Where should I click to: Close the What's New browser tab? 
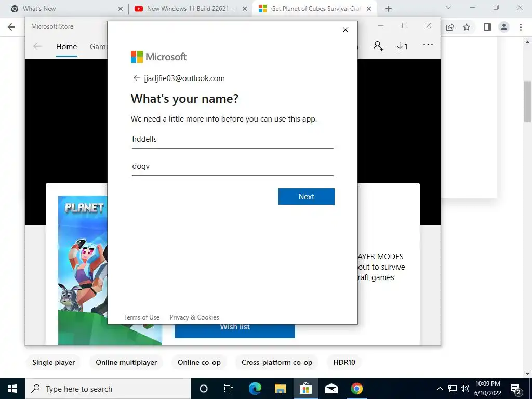click(121, 9)
